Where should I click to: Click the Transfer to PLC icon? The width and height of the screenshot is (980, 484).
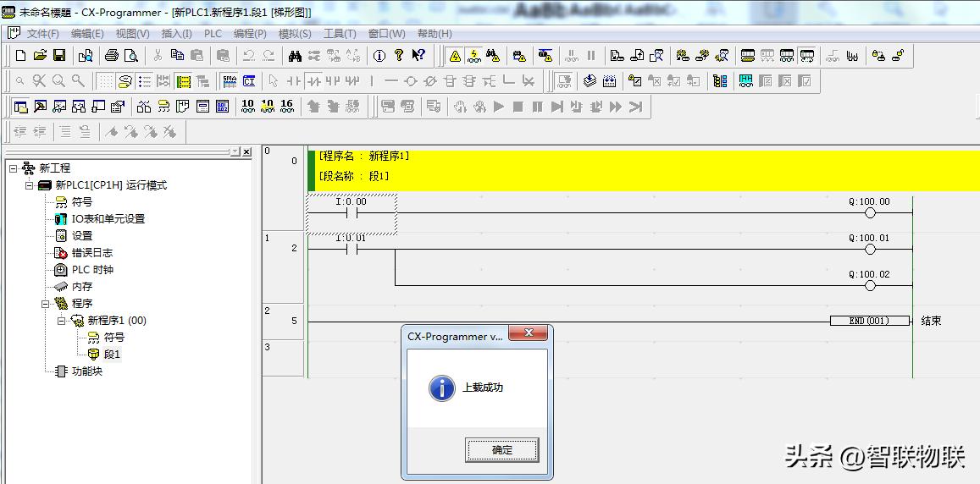pos(617,56)
